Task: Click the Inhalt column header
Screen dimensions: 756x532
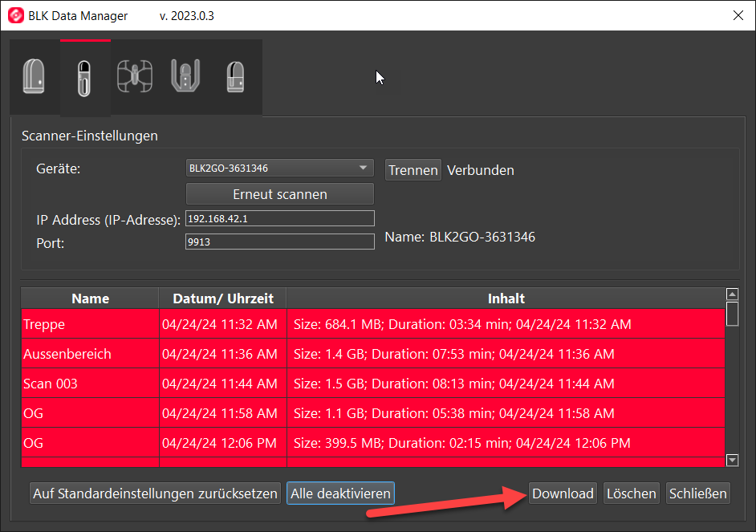Action: point(506,298)
